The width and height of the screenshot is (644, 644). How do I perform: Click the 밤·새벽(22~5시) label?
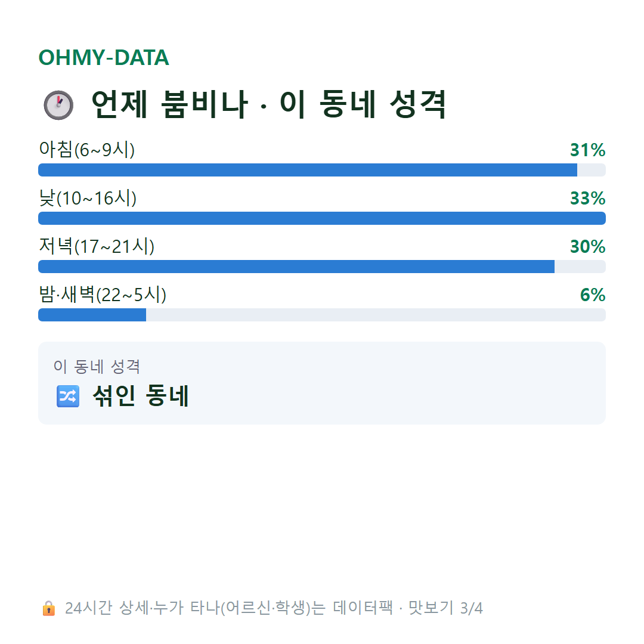click(103, 295)
